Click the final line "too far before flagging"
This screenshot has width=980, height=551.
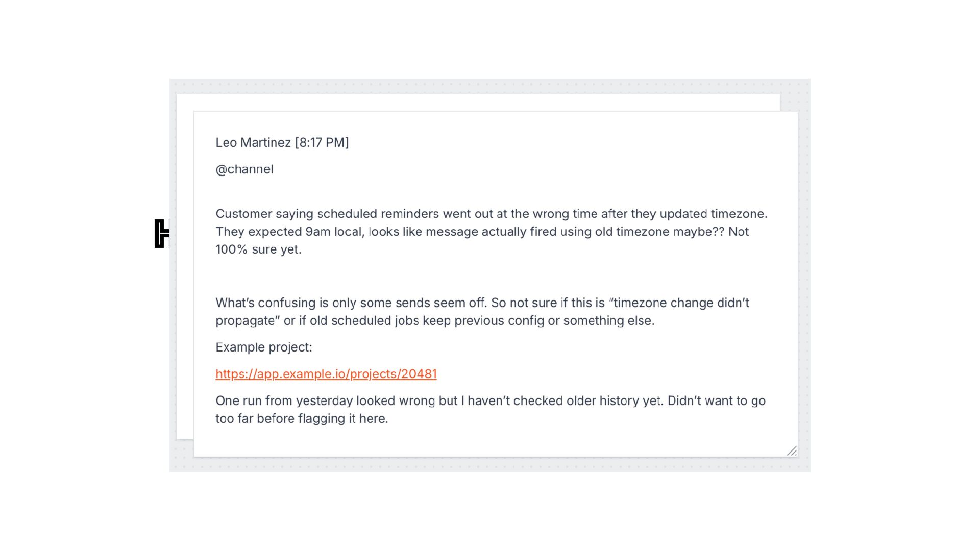[x=301, y=419]
